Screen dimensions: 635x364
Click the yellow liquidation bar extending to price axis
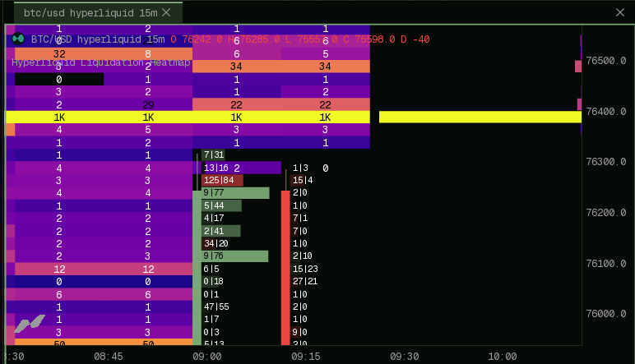pos(480,117)
